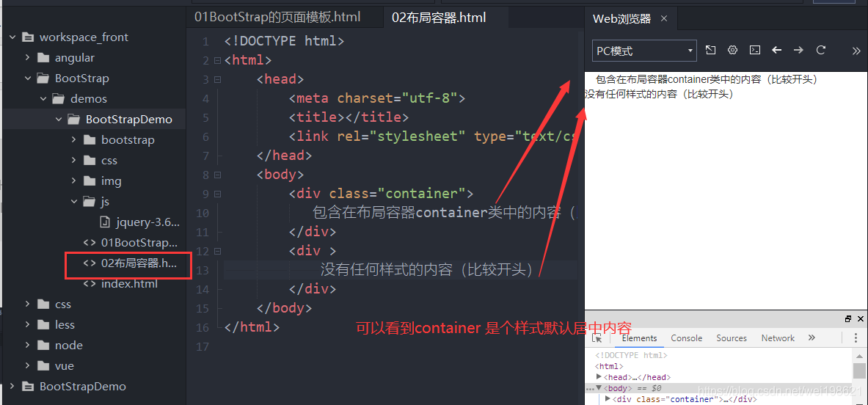Viewport: 868px width, 405px height.
Task: Open index.html in project tree
Action: coord(129,283)
